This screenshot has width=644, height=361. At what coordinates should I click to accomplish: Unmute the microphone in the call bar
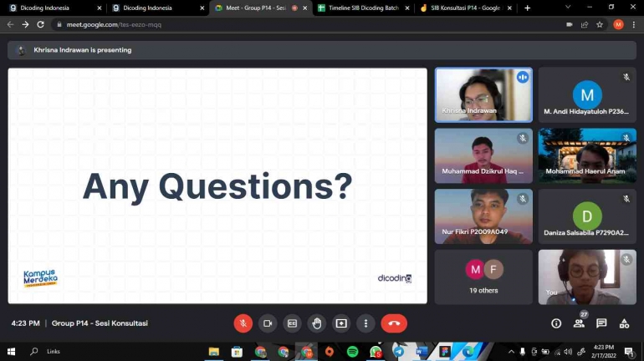coord(243,323)
